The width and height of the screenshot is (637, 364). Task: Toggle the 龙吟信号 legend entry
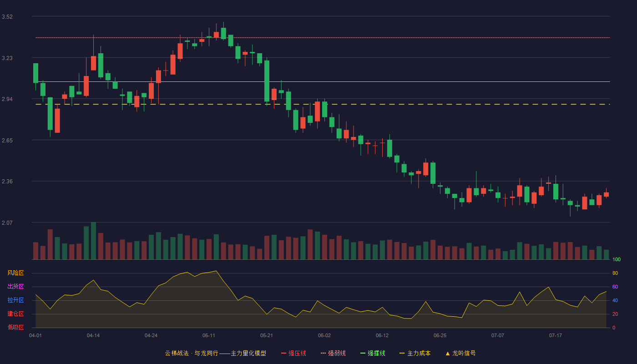460,353
